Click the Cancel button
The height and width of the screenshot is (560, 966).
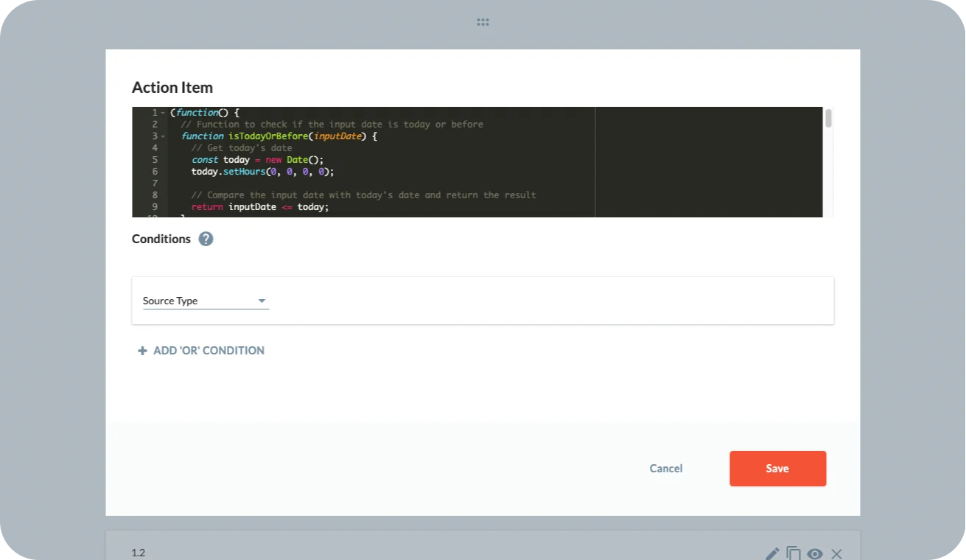(x=666, y=469)
